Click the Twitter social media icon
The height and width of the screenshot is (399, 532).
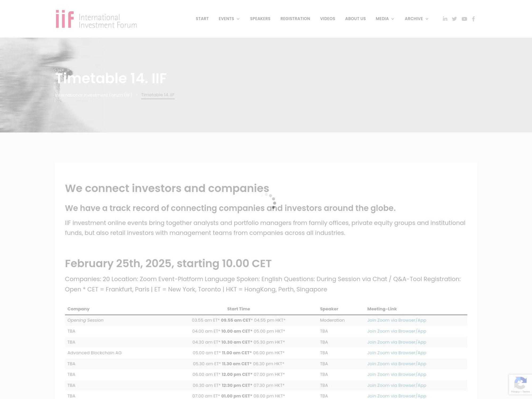[454, 18]
